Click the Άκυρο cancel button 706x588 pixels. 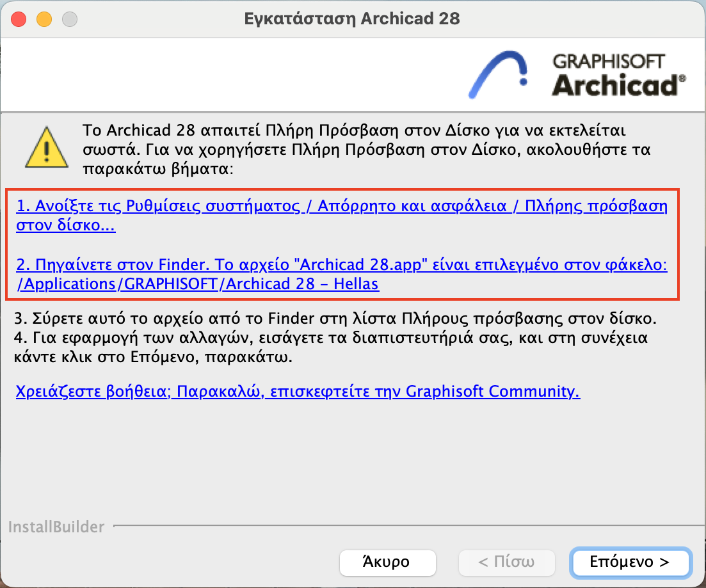387,562
